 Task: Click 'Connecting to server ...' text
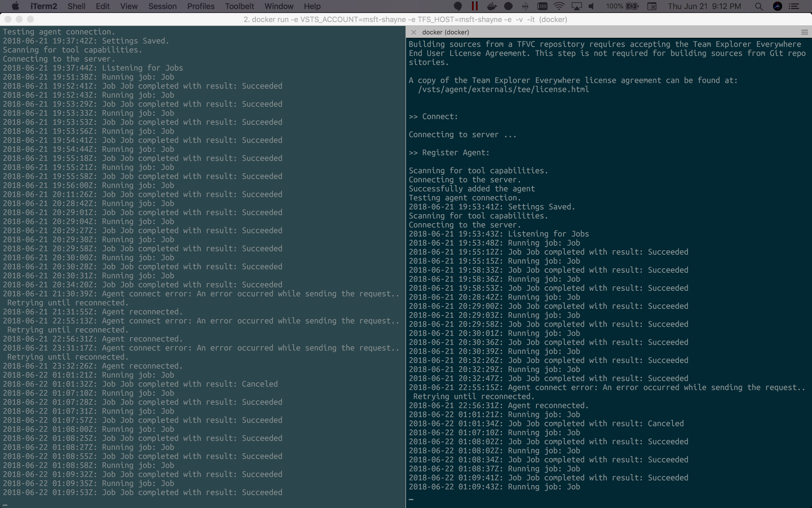point(462,135)
